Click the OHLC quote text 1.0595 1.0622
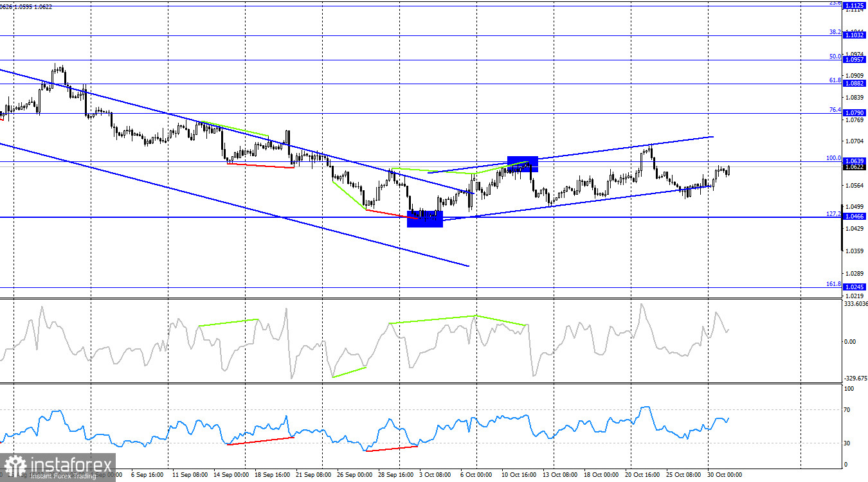The width and height of the screenshot is (868, 482). [33, 6]
